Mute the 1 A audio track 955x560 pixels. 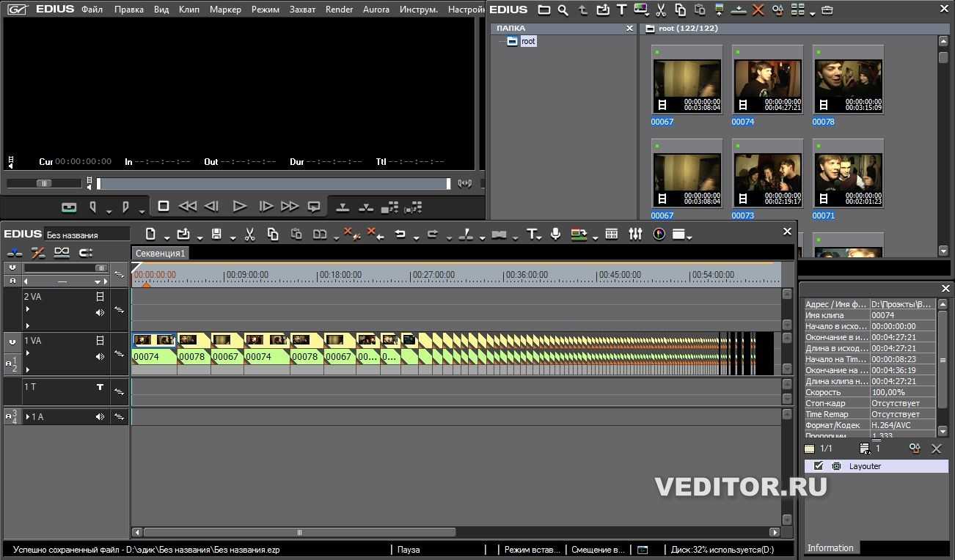click(x=100, y=417)
